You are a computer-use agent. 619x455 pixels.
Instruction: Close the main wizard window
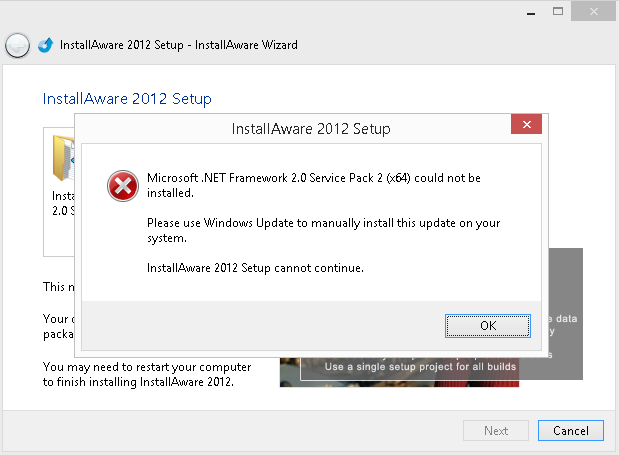[x=593, y=11]
